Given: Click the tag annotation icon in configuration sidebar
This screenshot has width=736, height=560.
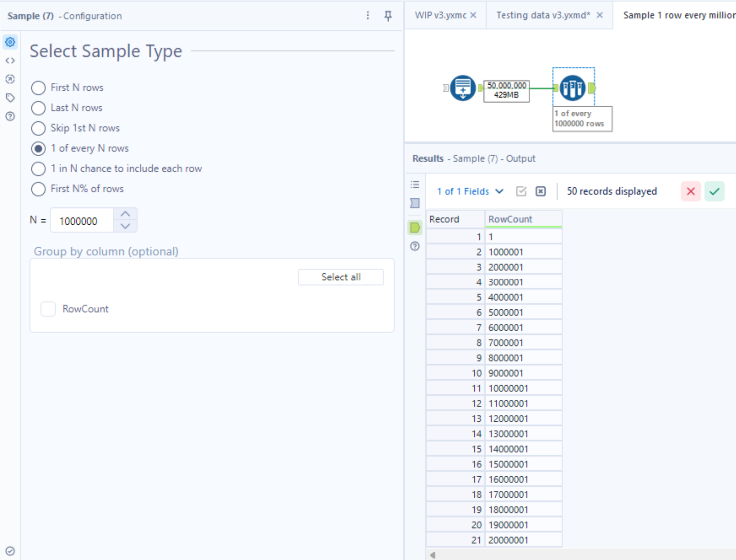Looking at the screenshot, I should 10,98.
